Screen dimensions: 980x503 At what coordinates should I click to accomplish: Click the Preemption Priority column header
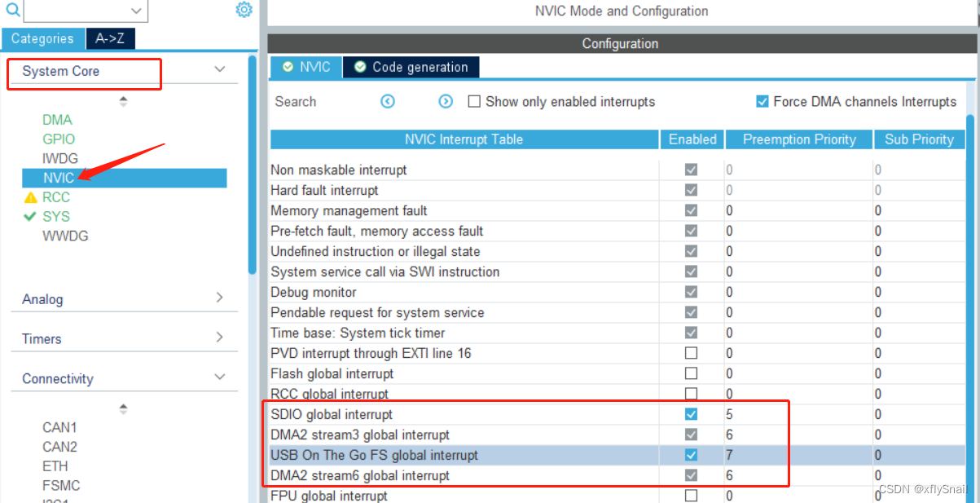[x=799, y=139]
